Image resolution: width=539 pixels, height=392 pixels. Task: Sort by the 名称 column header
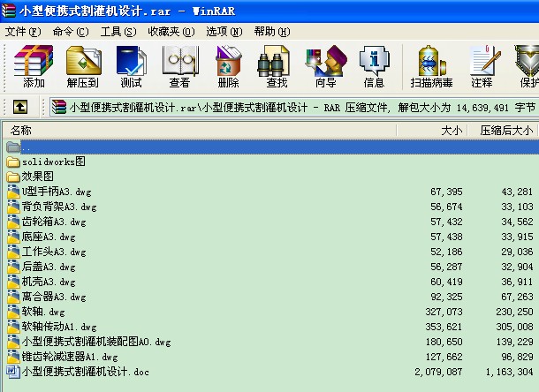click(x=20, y=131)
